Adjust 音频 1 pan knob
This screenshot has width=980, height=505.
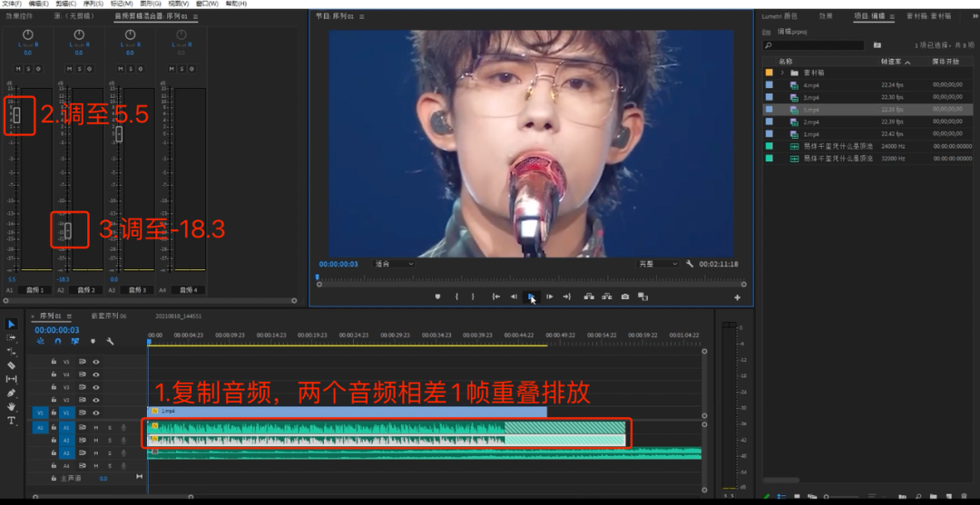click(27, 34)
